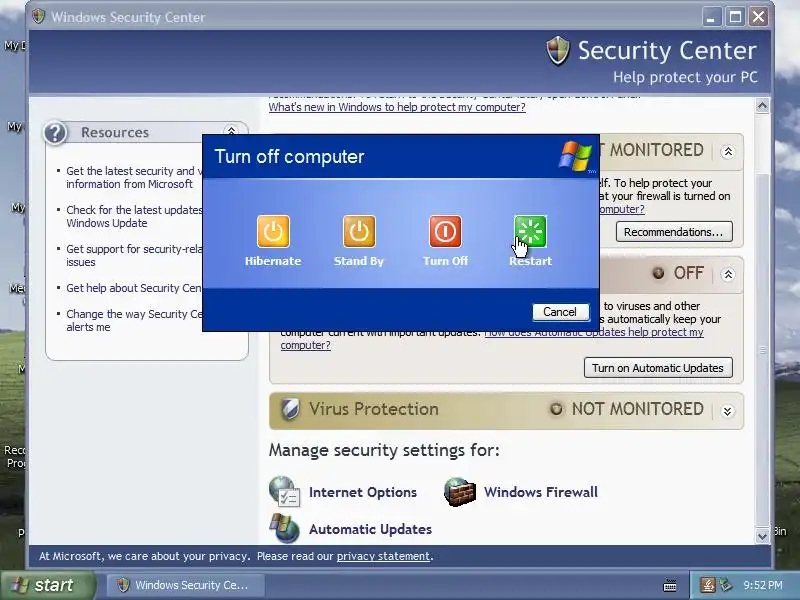Click Check for the latest updates link
This screenshot has height=600, width=800.
click(x=134, y=216)
